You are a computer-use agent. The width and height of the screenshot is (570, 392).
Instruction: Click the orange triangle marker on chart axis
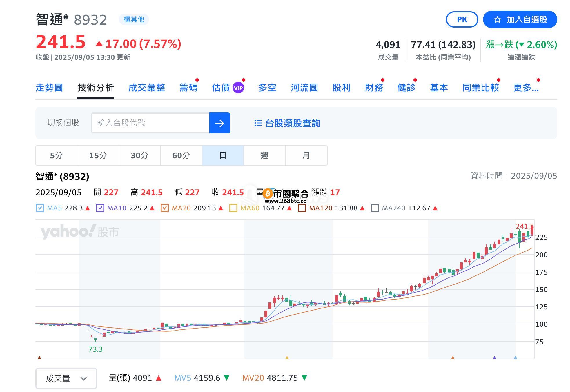(x=453, y=357)
